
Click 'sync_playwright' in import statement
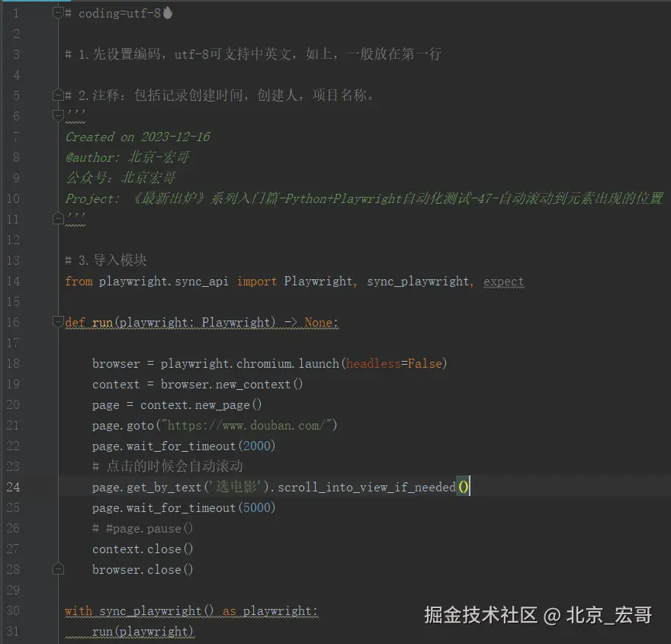tap(418, 282)
